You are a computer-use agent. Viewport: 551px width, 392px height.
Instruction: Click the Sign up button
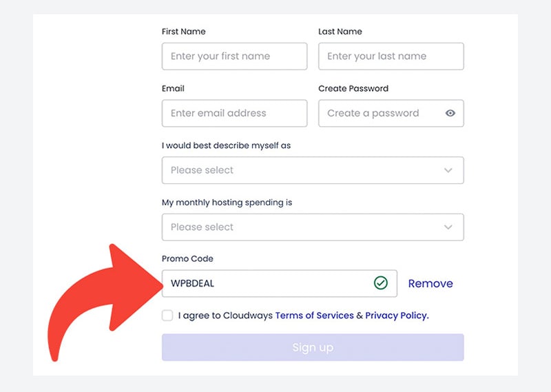(x=313, y=347)
